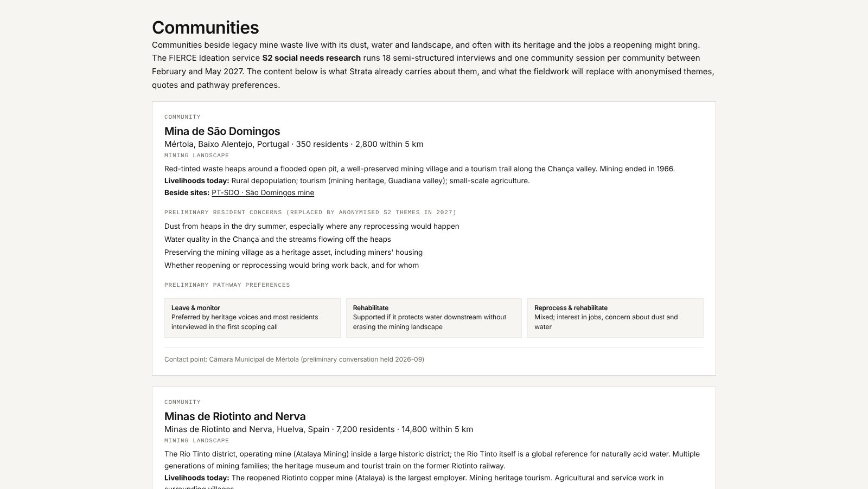Screen dimensions: 868x489
Task: Select the Rehabilitate pathway card
Action: [433, 318]
